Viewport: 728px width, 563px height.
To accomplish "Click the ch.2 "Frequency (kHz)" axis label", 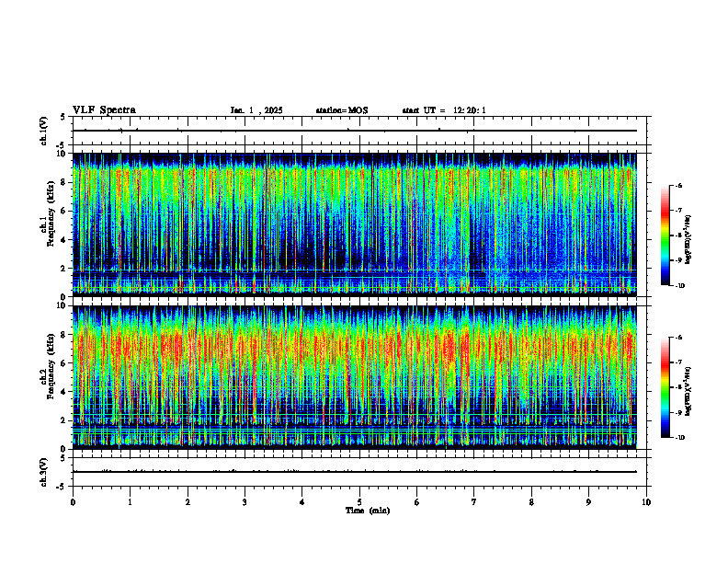I will [x=53, y=366].
